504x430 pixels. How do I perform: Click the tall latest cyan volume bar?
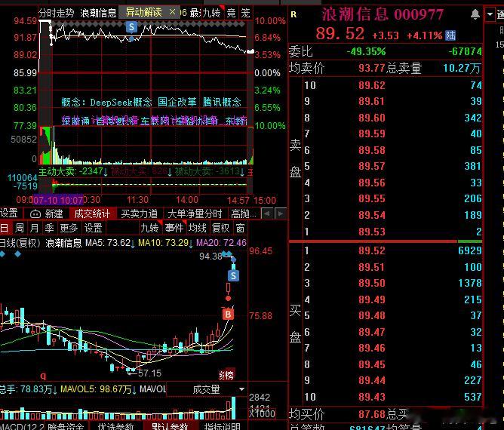[x=233, y=408]
